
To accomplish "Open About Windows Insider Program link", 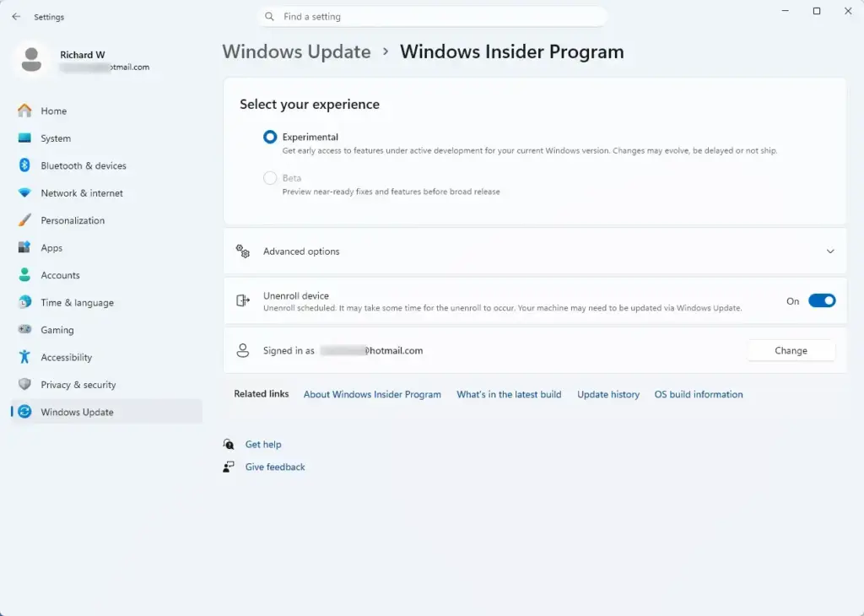I will point(372,394).
